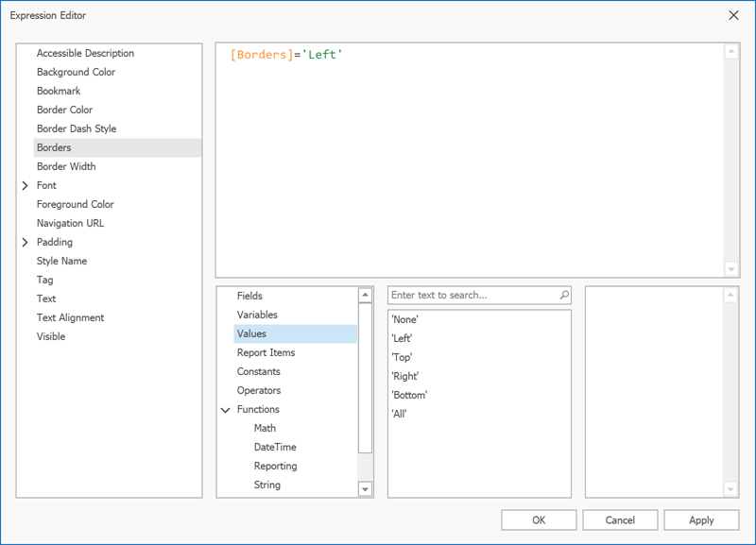The height and width of the screenshot is (545, 756).
Task: Focus the search text field
Action: tap(472, 296)
